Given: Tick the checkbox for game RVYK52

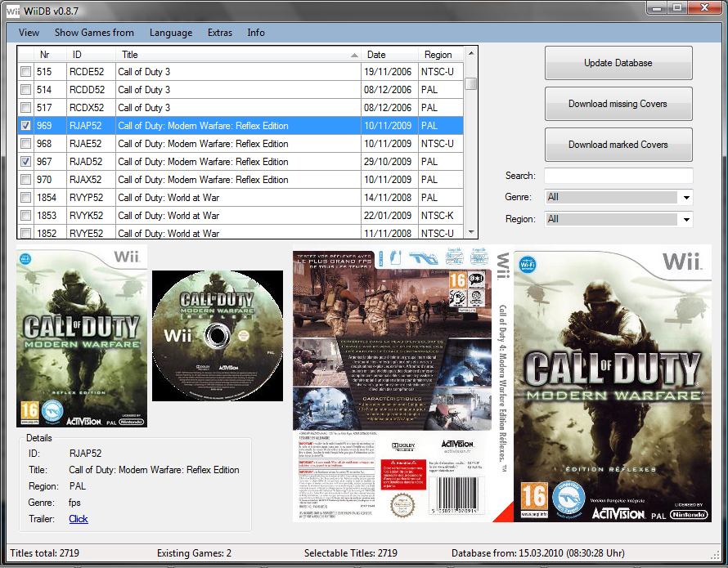Looking at the screenshot, I should [26, 215].
